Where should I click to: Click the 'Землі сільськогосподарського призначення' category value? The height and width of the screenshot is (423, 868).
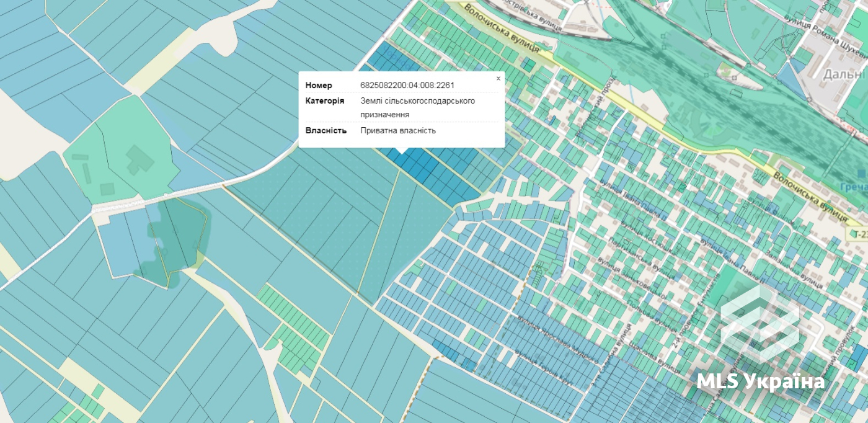pyautogui.click(x=418, y=107)
